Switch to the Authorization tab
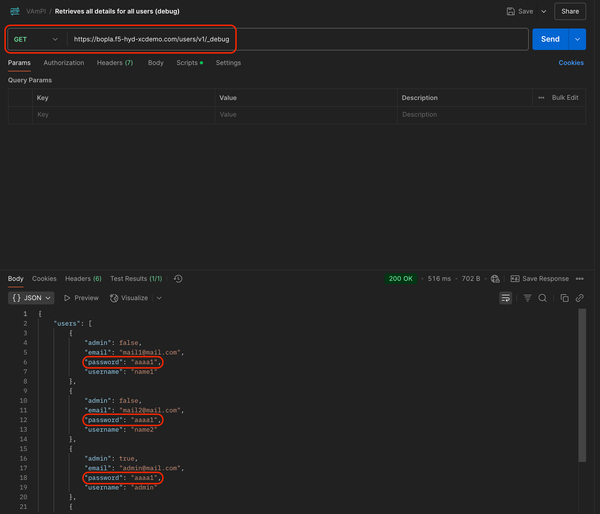 click(x=64, y=62)
